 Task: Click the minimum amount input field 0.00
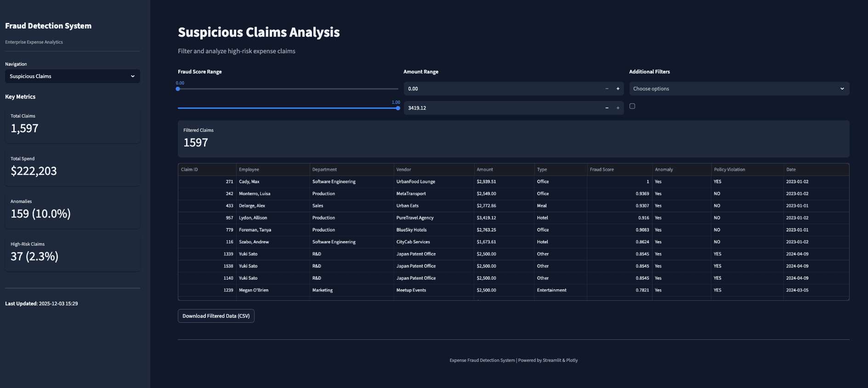502,89
